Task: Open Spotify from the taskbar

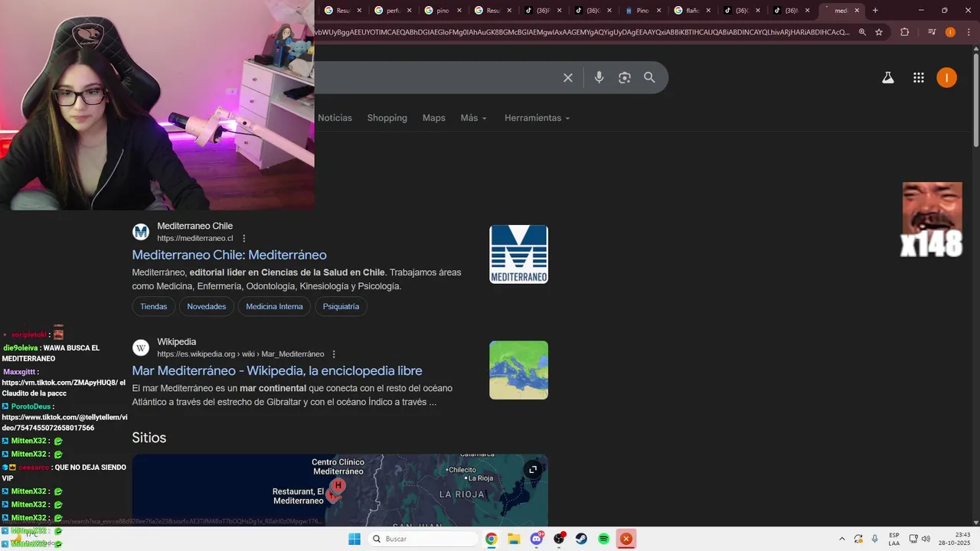Action: [603, 539]
